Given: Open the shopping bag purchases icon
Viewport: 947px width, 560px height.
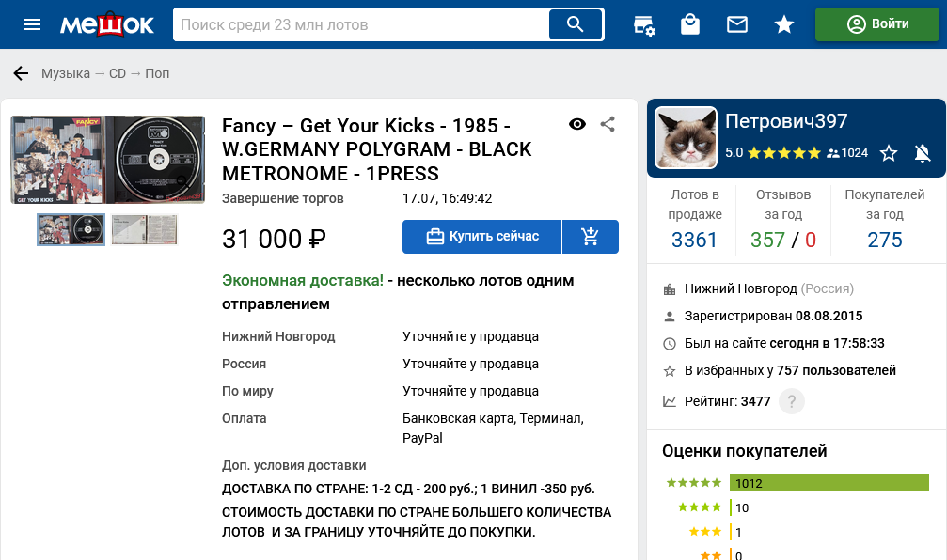Looking at the screenshot, I should pyautogui.click(x=689, y=24).
